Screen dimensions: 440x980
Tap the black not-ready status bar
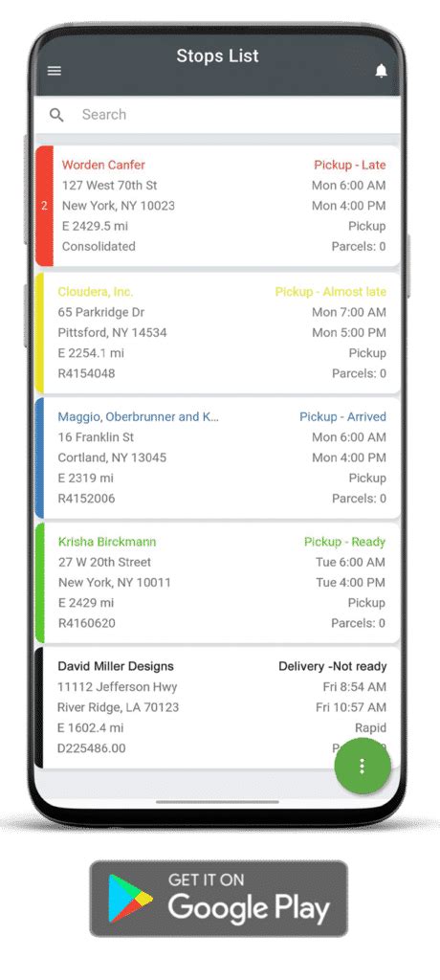point(39,707)
